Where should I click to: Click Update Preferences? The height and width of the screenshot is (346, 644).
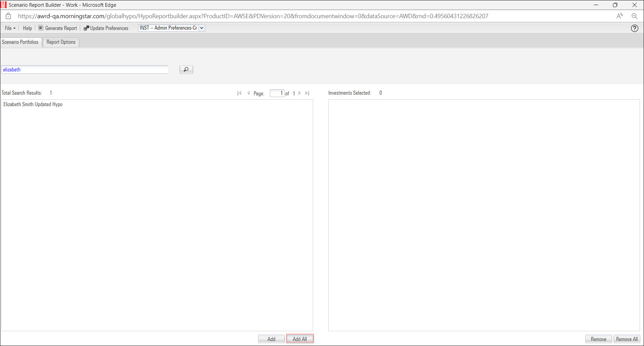pos(106,28)
